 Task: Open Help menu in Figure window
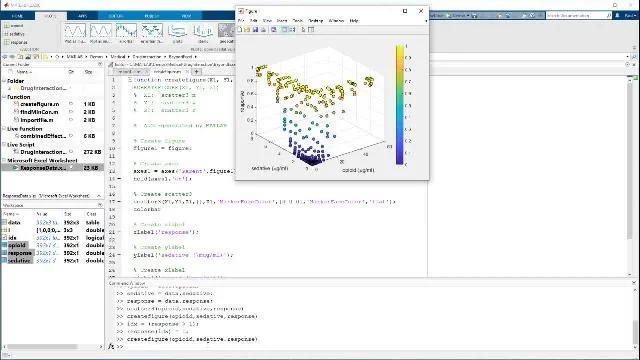tap(354, 20)
